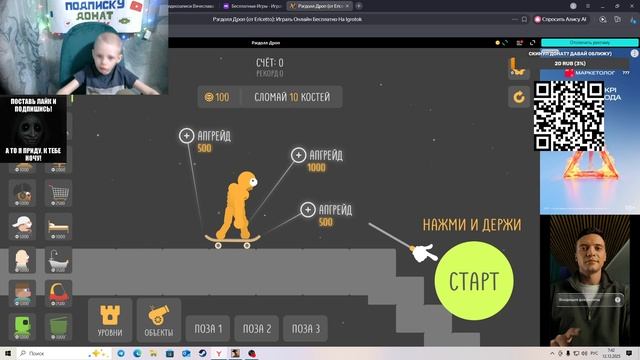Click the green СТАРТ button
This screenshot has width=640, height=360.
474,281
